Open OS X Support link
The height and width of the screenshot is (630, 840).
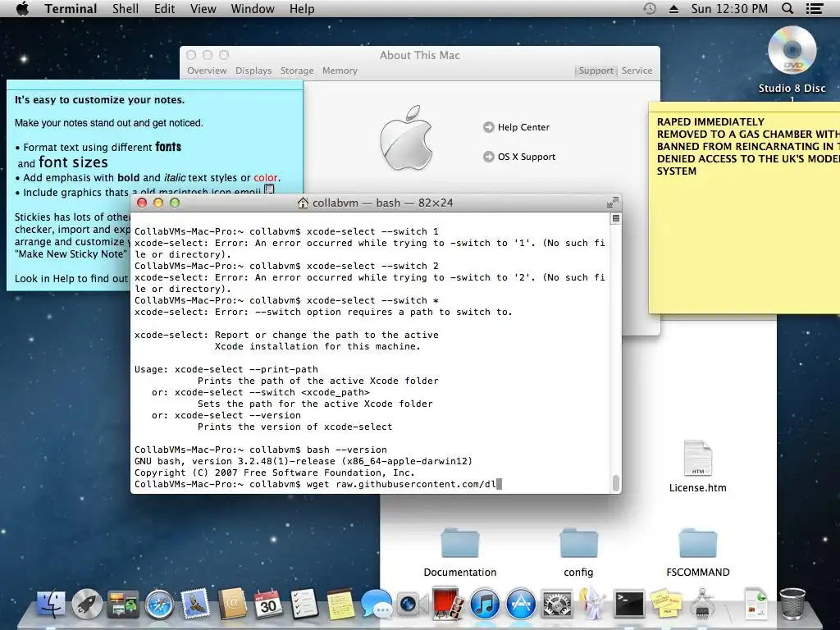pyautogui.click(x=526, y=157)
